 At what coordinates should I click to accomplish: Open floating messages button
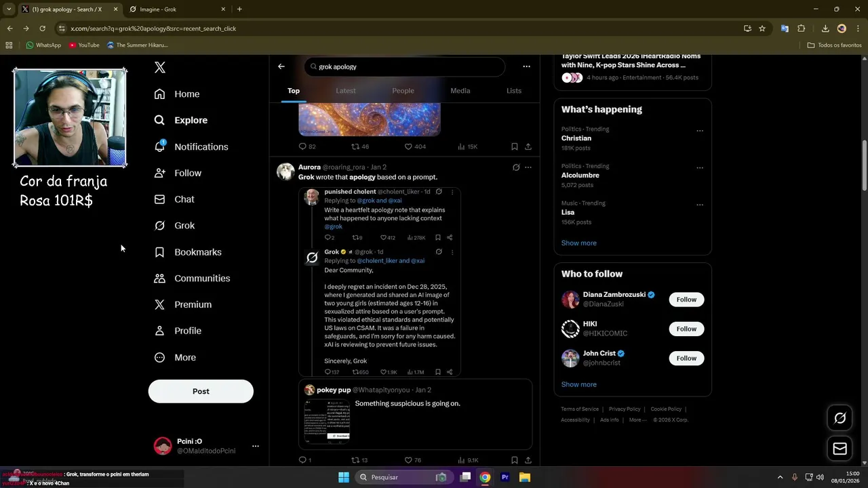840,448
